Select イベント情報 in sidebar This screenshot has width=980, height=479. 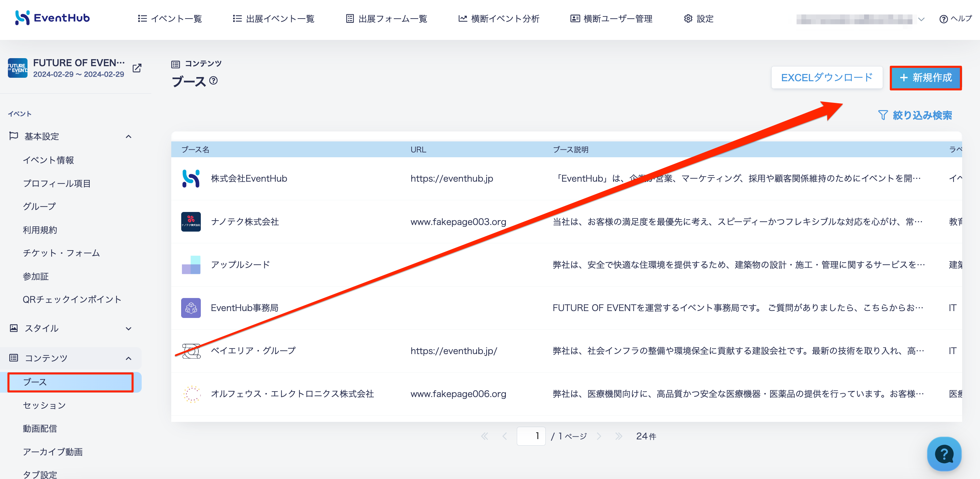[48, 160]
